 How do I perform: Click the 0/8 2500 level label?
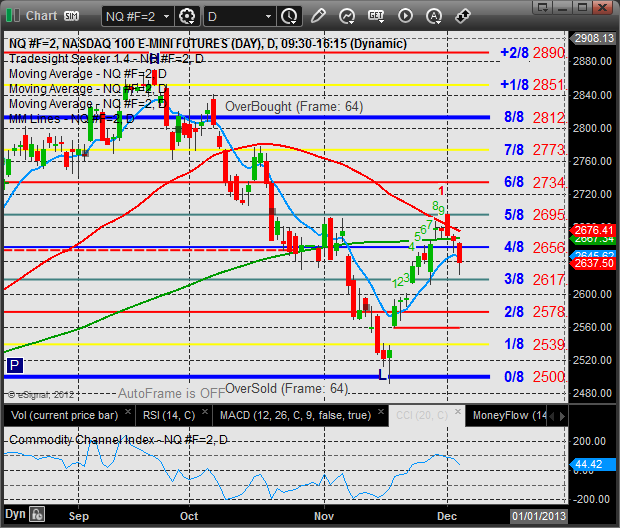(x=534, y=377)
